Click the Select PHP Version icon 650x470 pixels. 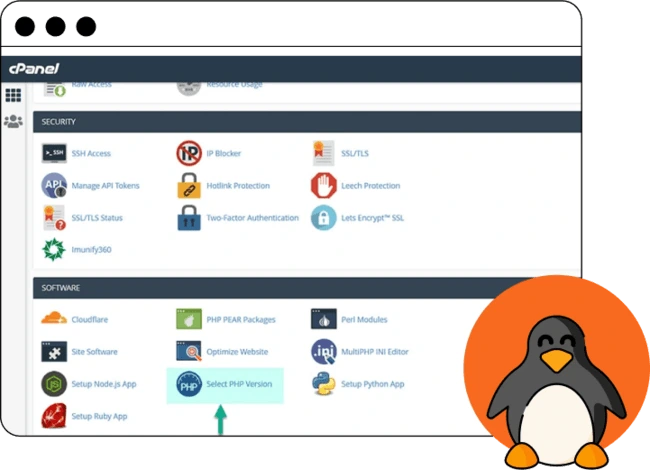(x=189, y=384)
